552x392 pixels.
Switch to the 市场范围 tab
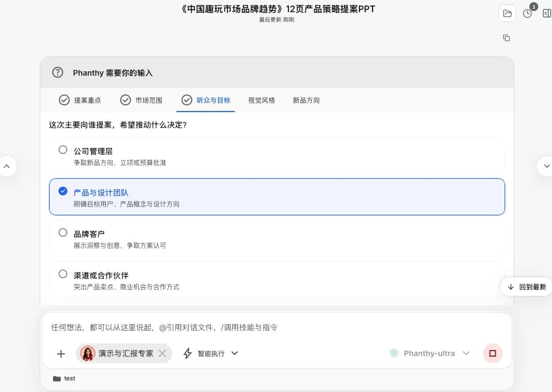click(141, 100)
